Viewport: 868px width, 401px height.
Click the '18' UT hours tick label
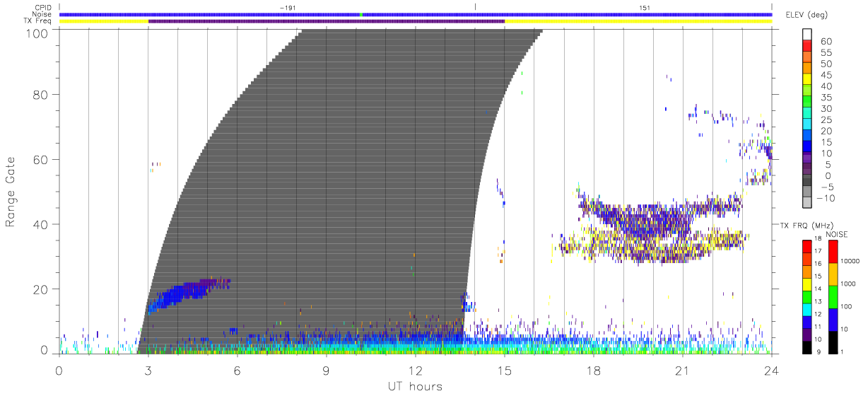click(x=594, y=370)
